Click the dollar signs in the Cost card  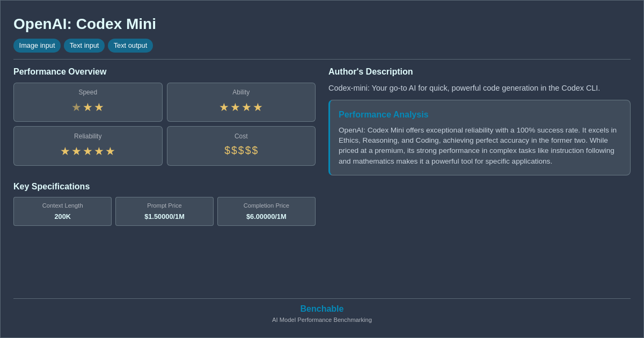241,151
